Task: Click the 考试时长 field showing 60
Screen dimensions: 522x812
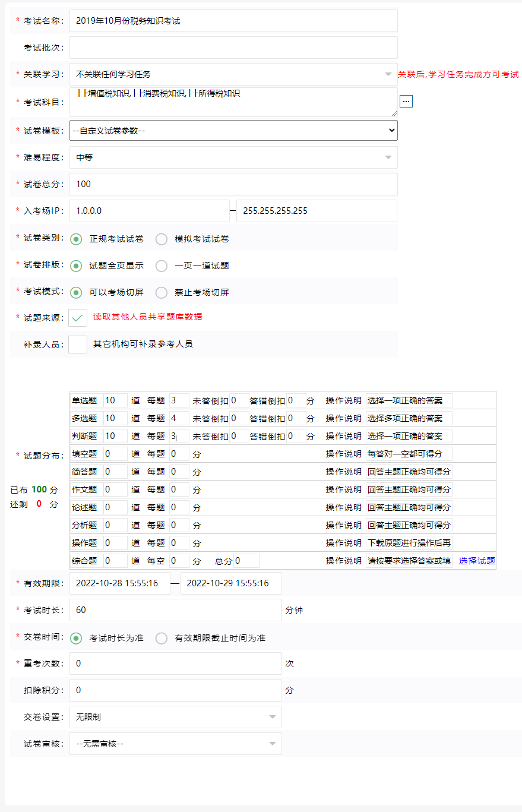Action: [176, 610]
